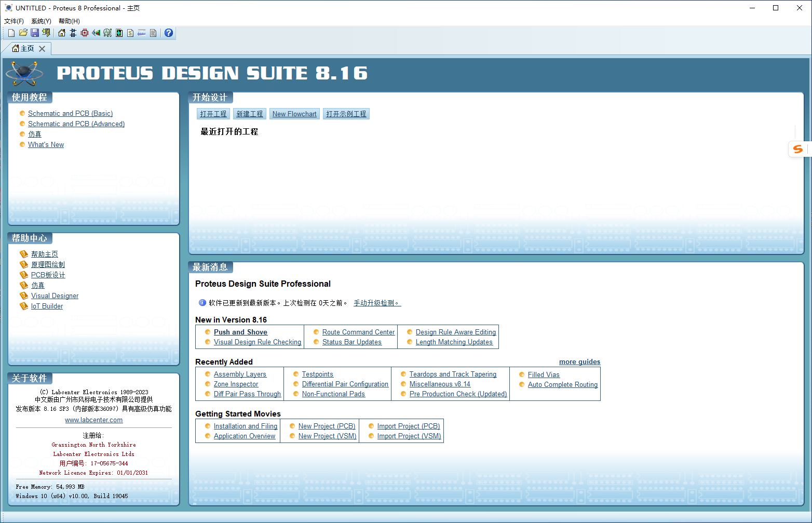The image size is (812, 523).
Task: Click the Network Licence Expires: 01/01/2031 text
Action: click(x=93, y=473)
